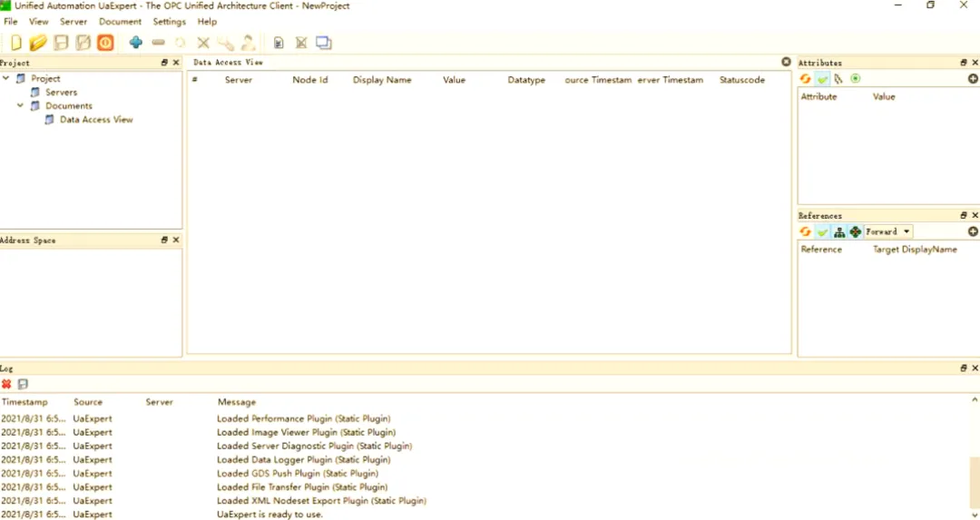The image size is (980, 520).
Task: Select Servers in the Project tree
Action: click(62, 92)
